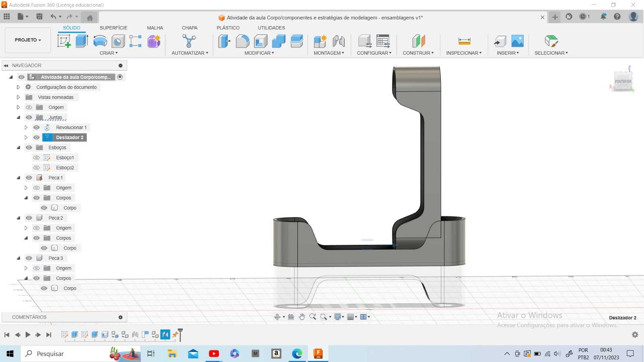Jump to the timeline end
This screenshot has width=644, height=362.
(49, 335)
